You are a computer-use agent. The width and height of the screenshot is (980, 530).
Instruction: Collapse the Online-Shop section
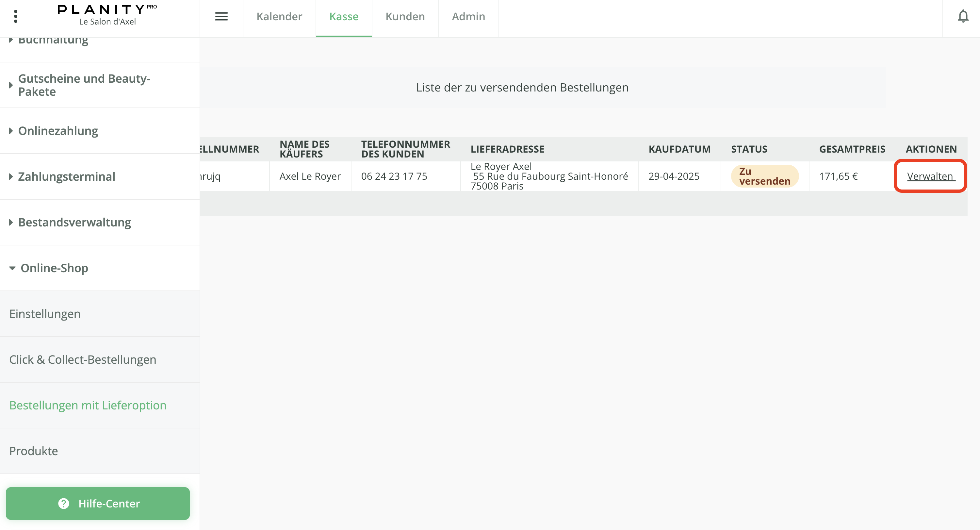pyautogui.click(x=54, y=268)
